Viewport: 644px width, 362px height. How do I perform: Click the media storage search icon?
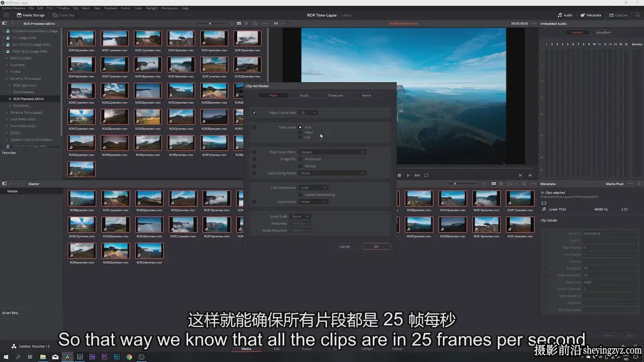pyautogui.click(x=256, y=24)
